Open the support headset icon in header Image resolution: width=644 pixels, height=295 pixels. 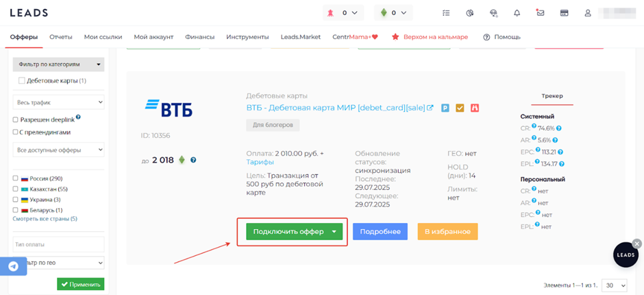(494, 13)
